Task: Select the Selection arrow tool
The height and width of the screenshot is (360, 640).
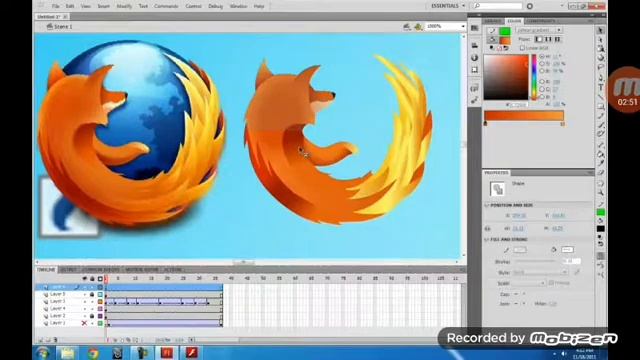Action: [x=600, y=31]
